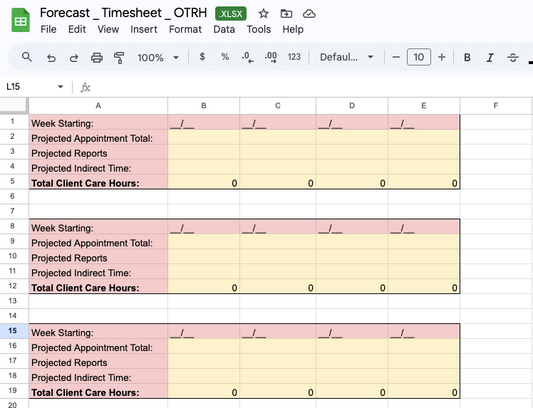Select all cells using corner button
Image resolution: width=533 pixels, height=408 pixels.
14,105
